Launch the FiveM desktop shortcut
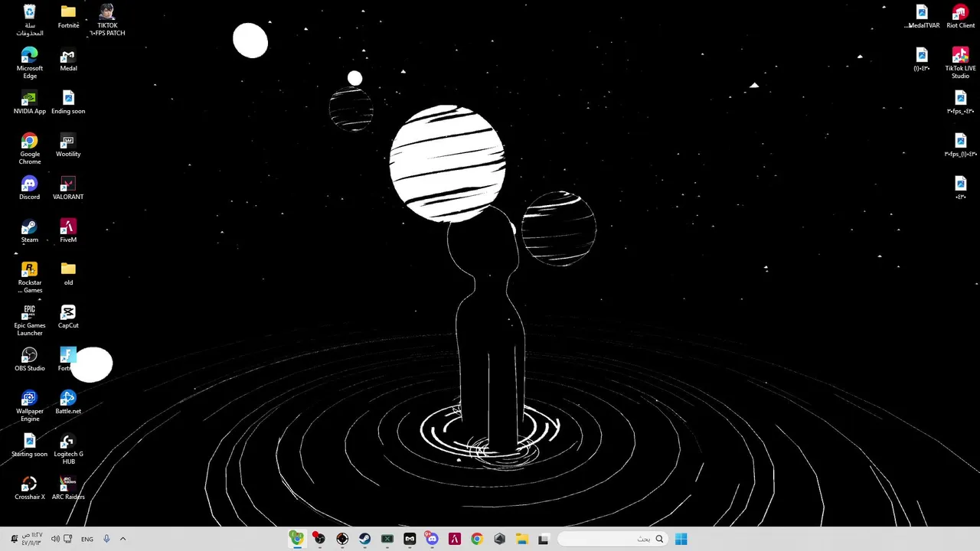Viewport: 980px width, 551px height. click(68, 230)
